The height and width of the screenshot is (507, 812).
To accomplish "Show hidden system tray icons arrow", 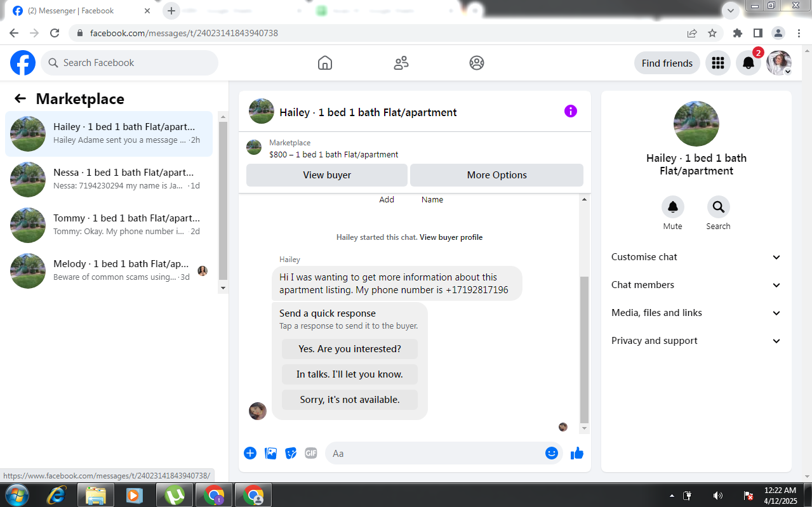I will pyautogui.click(x=672, y=496).
